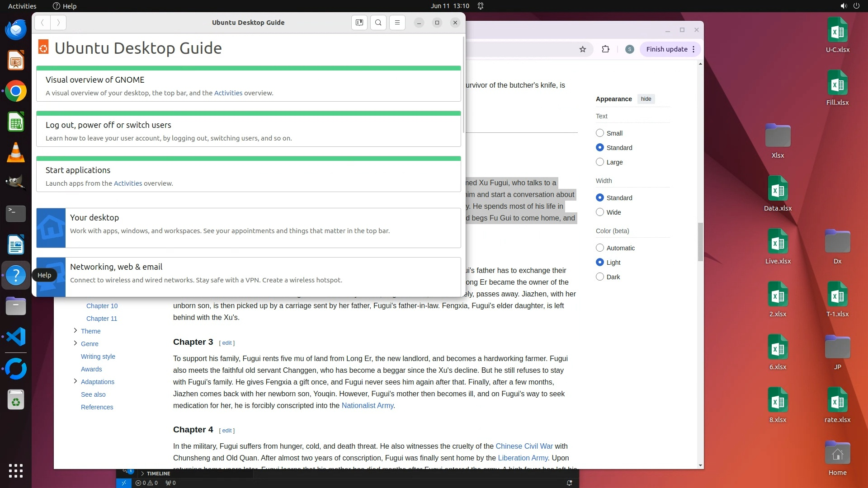Image resolution: width=868 pixels, height=488 pixels.
Task: Open the Activities overview
Action: (22, 6)
